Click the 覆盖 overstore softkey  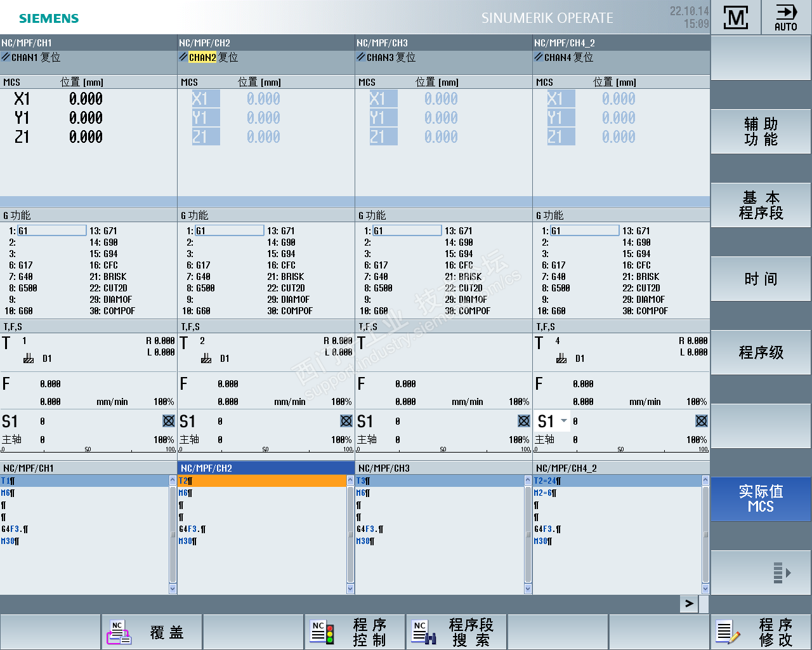point(152,632)
